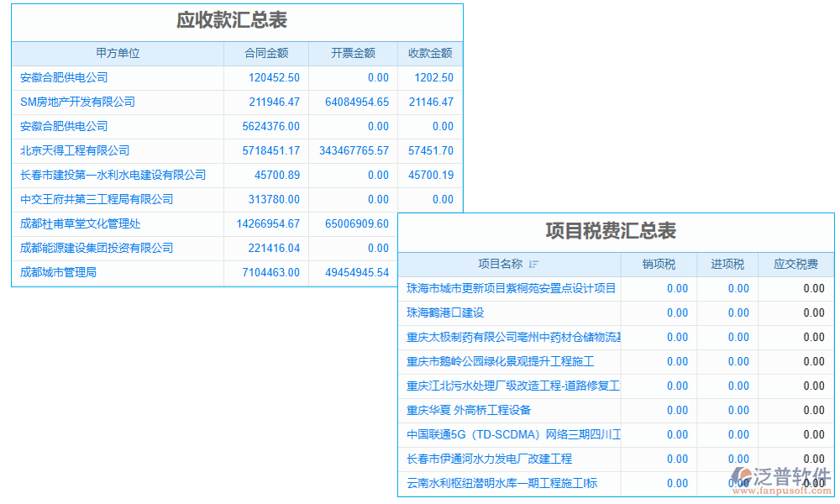Screen dimensions: 840x504
Task: Open the 成都杜甫草堂文化管理处 link
Action: [81, 224]
